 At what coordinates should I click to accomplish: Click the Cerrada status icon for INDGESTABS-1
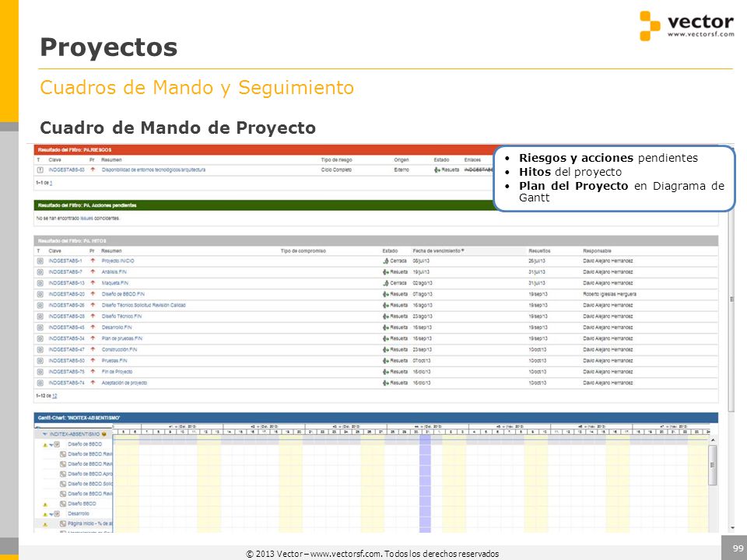click(x=386, y=261)
